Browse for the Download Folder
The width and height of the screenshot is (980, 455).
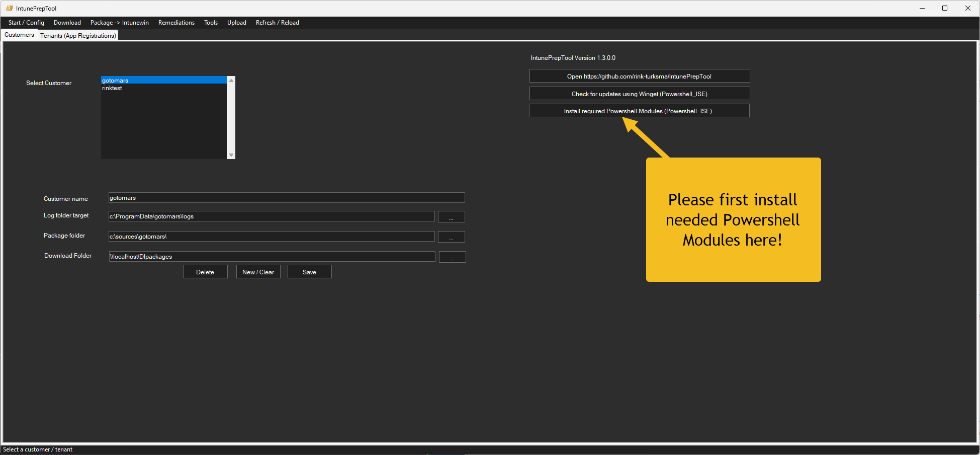click(x=452, y=257)
